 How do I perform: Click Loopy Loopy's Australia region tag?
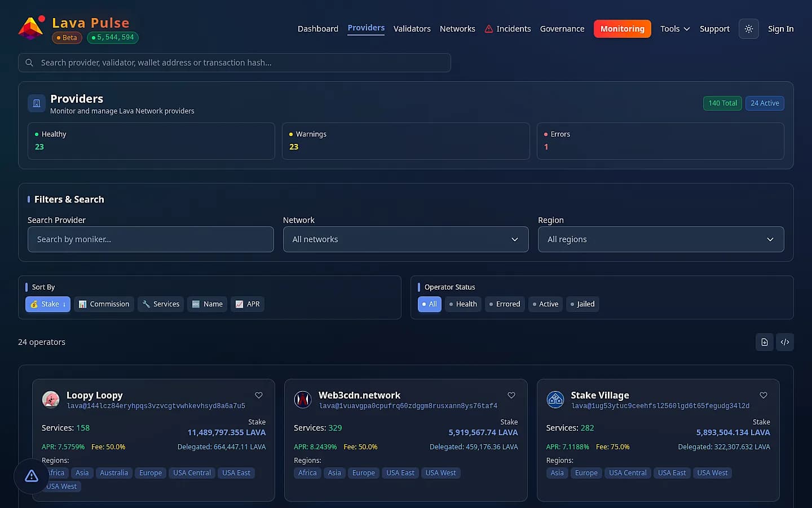(114, 473)
